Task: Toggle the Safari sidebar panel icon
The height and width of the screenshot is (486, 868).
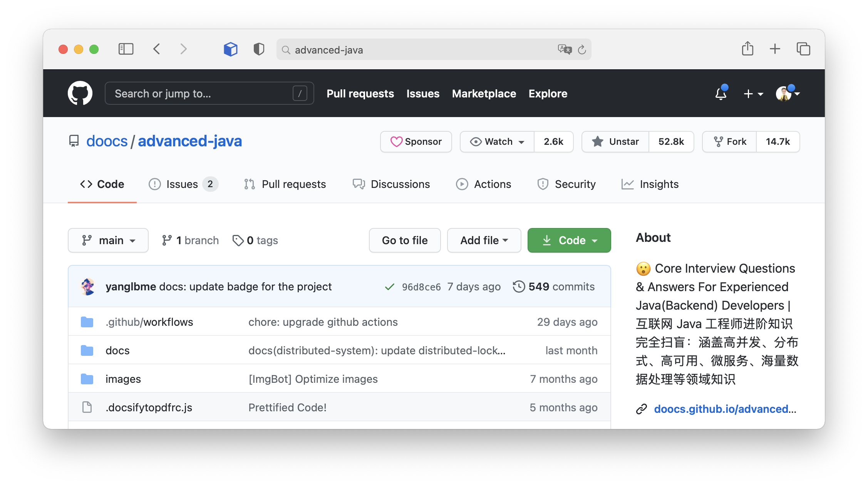Action: pyautogui.click(x=126, y=49)
